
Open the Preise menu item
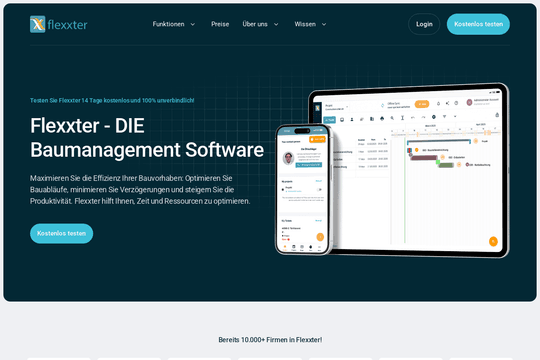click(220, 24)
